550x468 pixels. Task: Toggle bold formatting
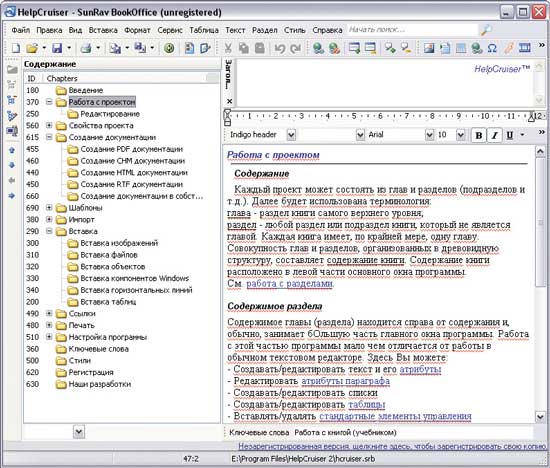point(478,135)
